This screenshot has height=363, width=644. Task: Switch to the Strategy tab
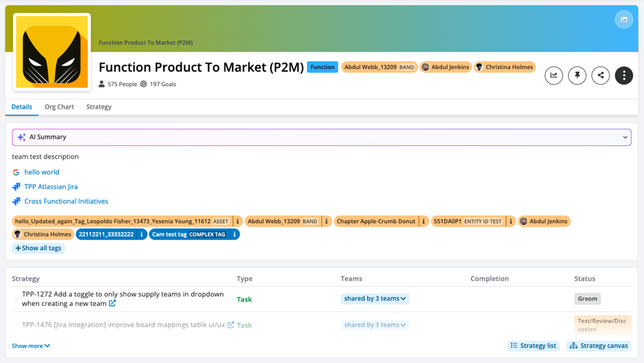tap(99, 107)
